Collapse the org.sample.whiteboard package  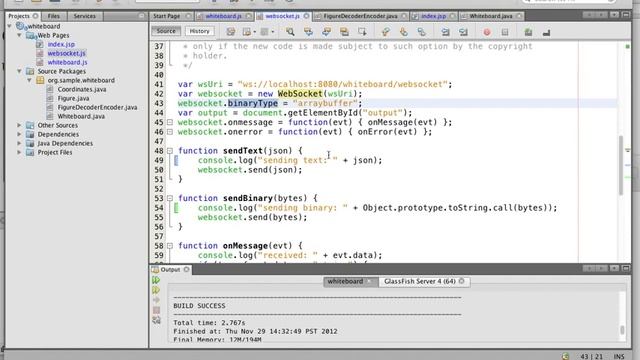[29, 80]
